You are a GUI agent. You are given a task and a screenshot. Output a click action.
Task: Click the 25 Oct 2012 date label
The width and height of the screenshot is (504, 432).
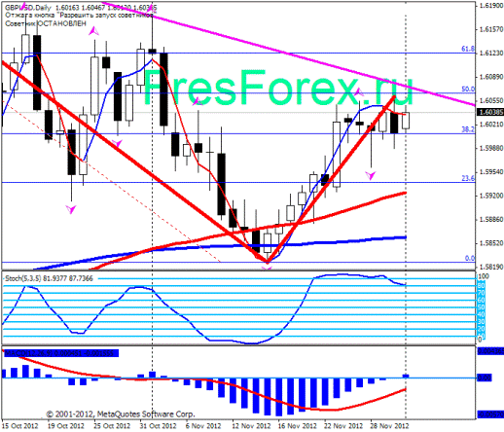[x=112, y=426]
